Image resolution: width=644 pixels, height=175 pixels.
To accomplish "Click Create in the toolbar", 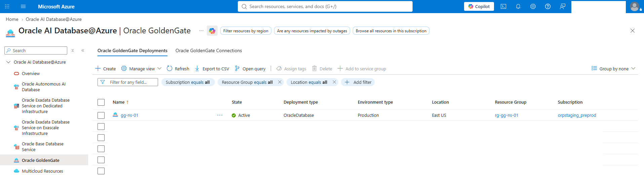I will (105, 69).
